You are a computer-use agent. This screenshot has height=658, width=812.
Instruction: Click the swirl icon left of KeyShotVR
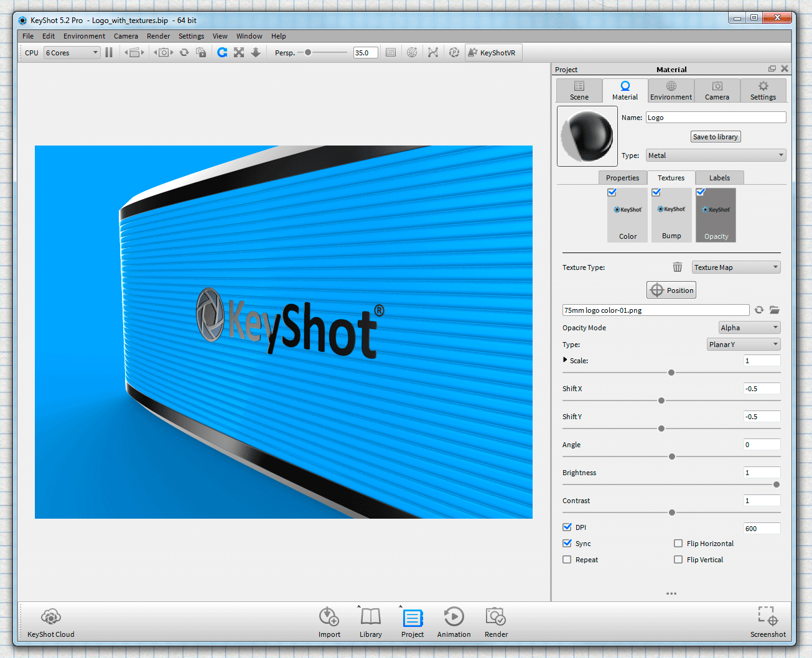coord(454,53)
